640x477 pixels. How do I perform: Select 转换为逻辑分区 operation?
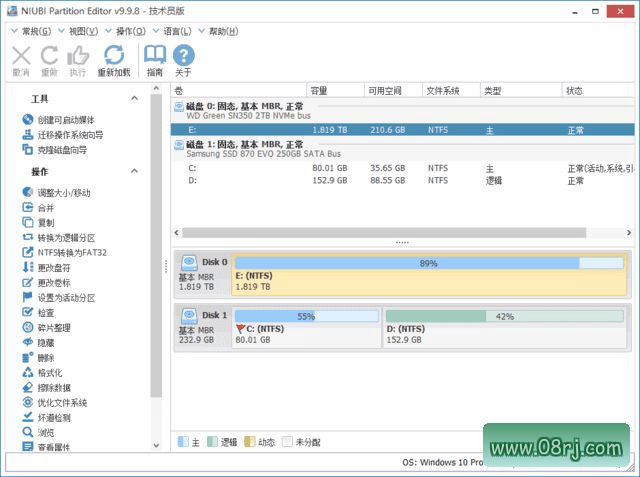pos(58,237)
